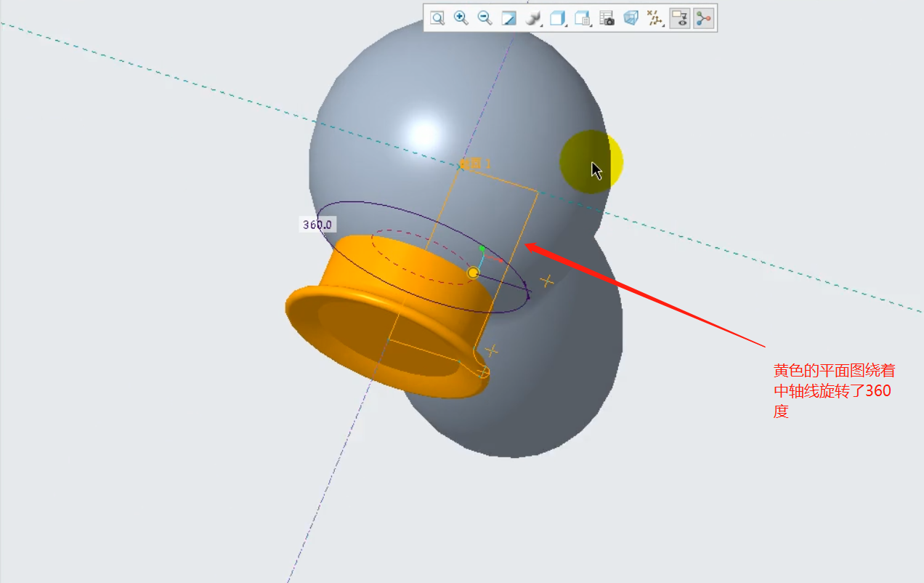
Task: Click the Zoom Out magnifier icon
Action: point(485,18)
